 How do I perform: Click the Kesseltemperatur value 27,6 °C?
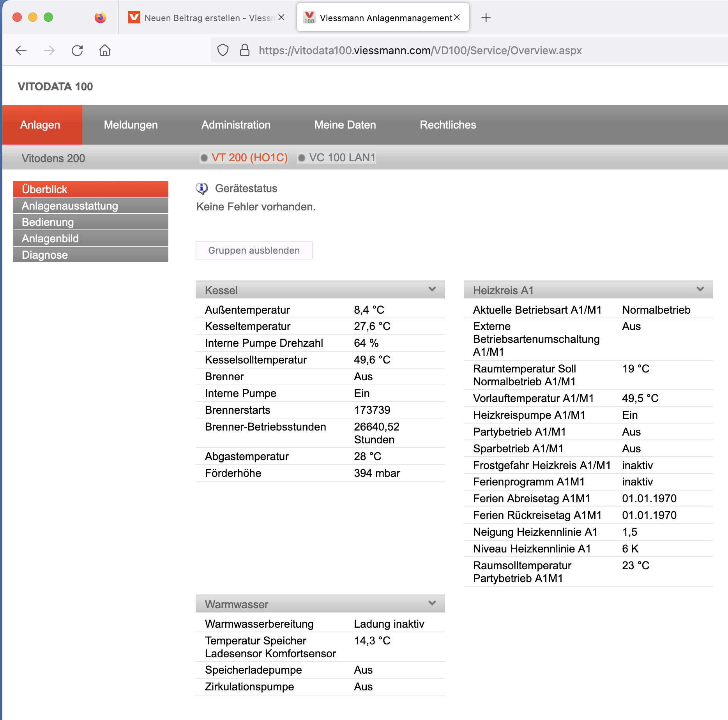(372, 326)
